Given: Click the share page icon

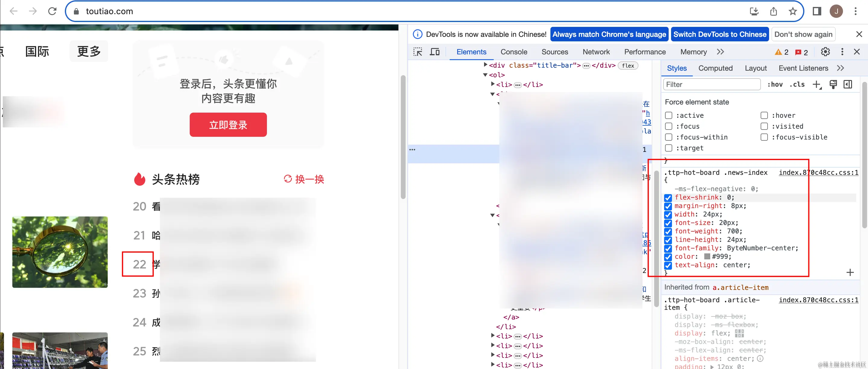Looking at the screenshot, I should tap(774, 11).
